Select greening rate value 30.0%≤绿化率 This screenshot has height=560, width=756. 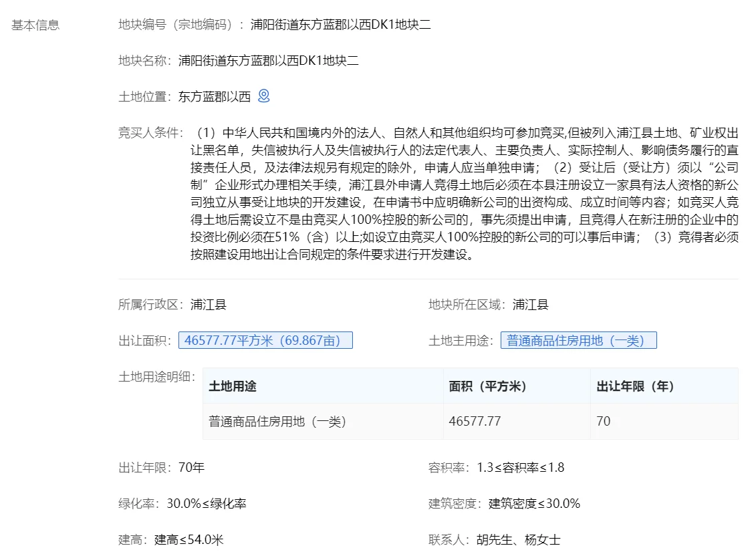207,504
